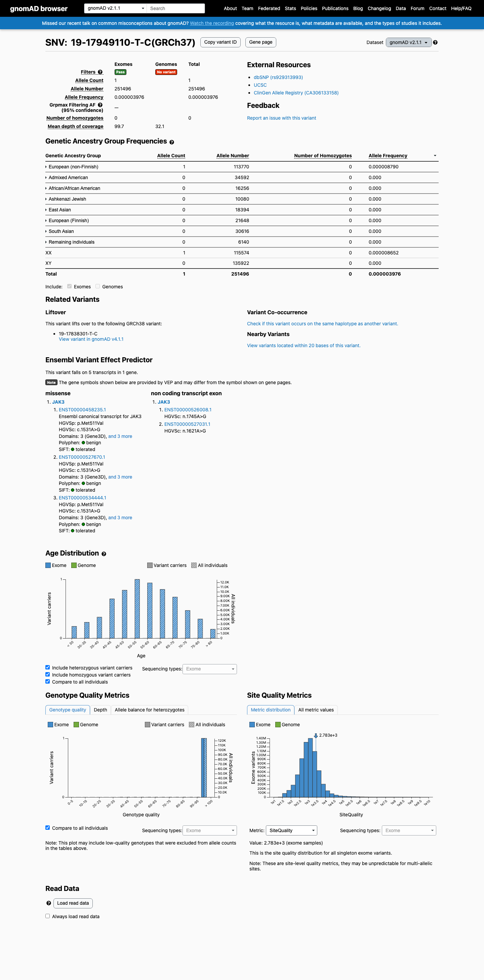Image resolution: width=484 pixels, height=980 pixels.
Task: Click View variant in gnomAD v4.1.1
Action: coord(91,339)
